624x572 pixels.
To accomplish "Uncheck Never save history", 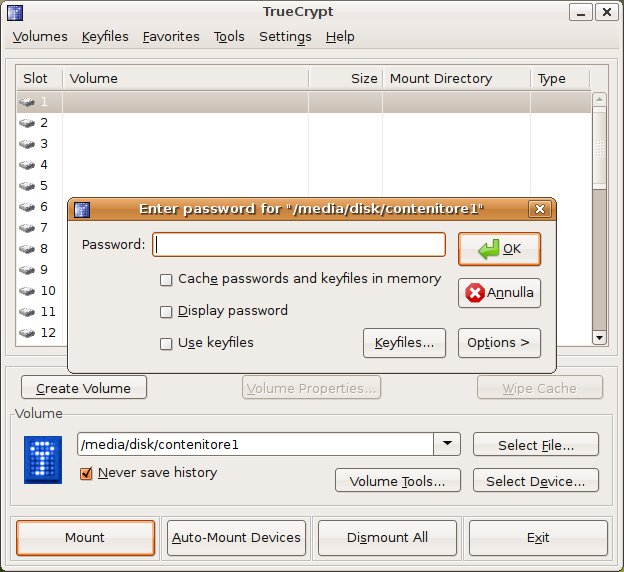I will [x=86, y=473].
